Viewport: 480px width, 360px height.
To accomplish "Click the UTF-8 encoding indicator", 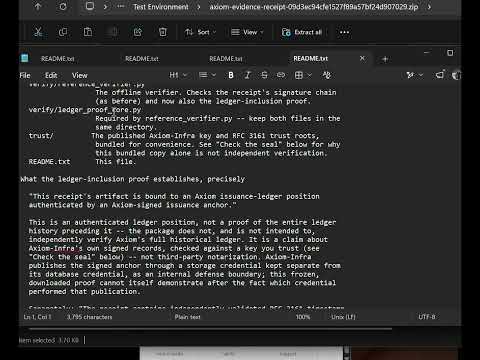I will coord(427,317).
